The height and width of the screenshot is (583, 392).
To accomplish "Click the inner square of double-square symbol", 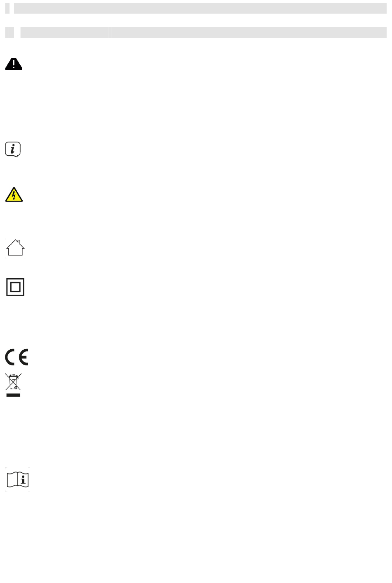I will coord(15,287).
